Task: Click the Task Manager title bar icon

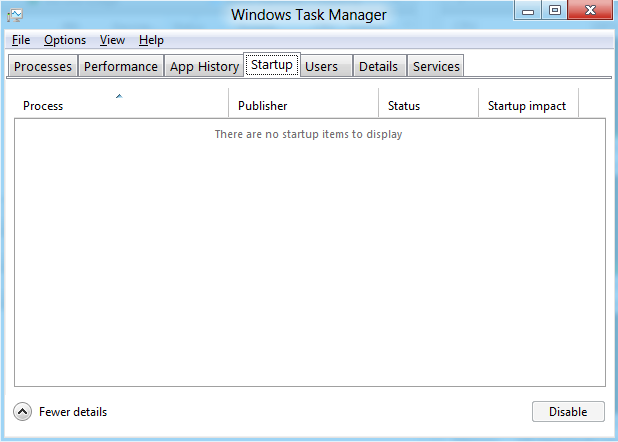Action: pos(15,15)
